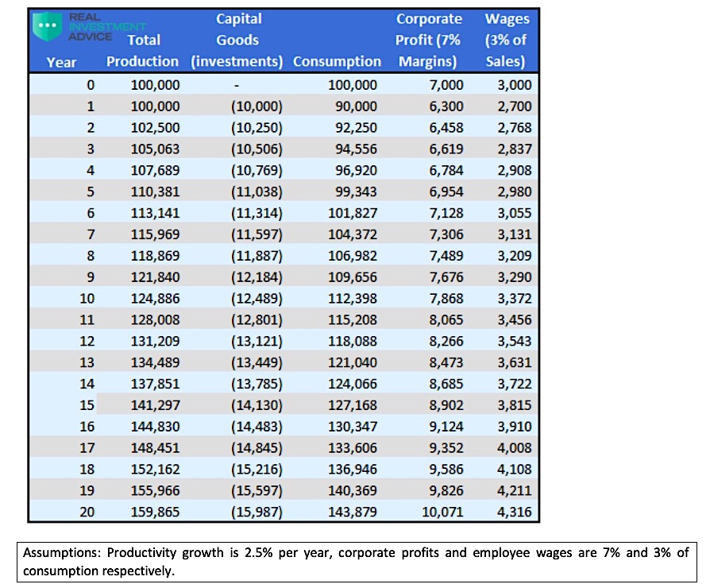710x588 pixels.
Task: Select the Year 13 row label
Action: pyautogui.click(x=87, y=362)
